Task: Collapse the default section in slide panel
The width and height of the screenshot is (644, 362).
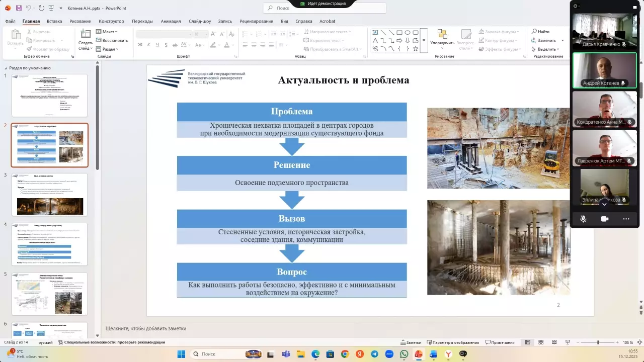Action: click(x=6, y=68)
